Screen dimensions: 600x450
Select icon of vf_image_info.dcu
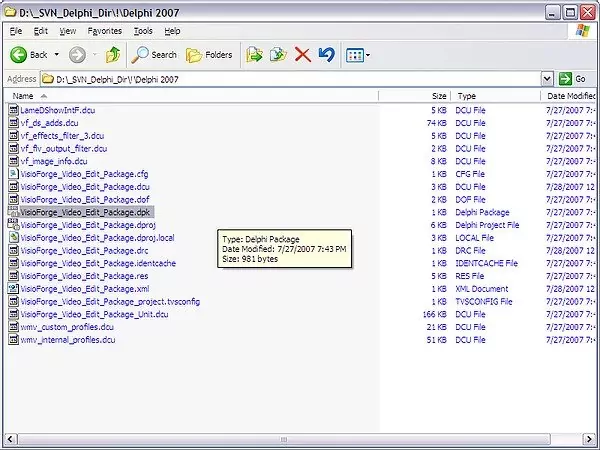pyautogui.click(x=13, y=161)
